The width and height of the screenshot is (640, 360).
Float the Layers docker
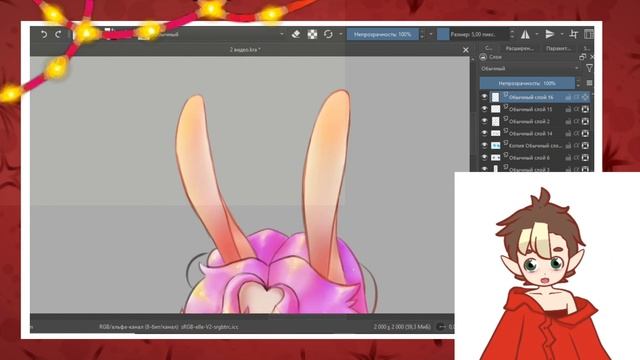pyautogui.click(x=582, y=57)
